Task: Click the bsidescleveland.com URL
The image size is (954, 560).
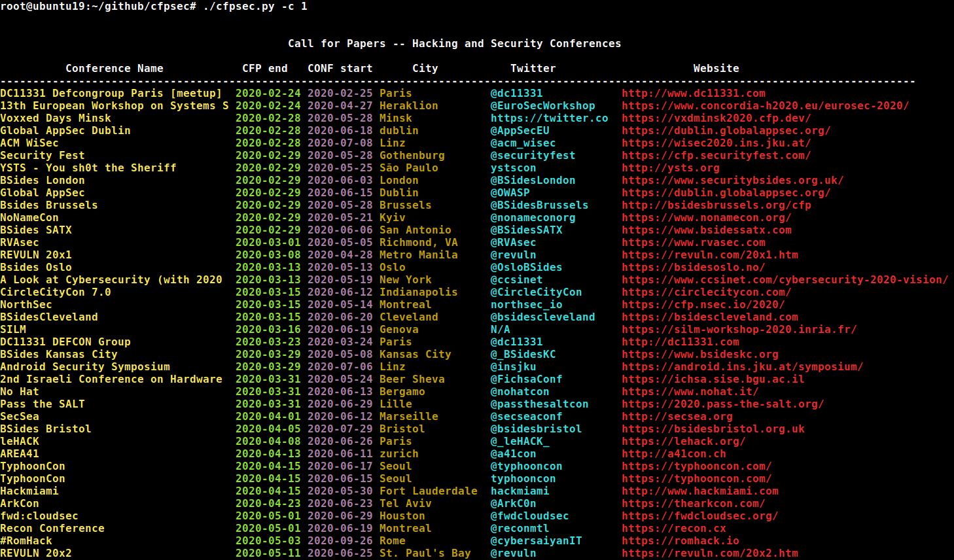Action: [x=710, y=317]
